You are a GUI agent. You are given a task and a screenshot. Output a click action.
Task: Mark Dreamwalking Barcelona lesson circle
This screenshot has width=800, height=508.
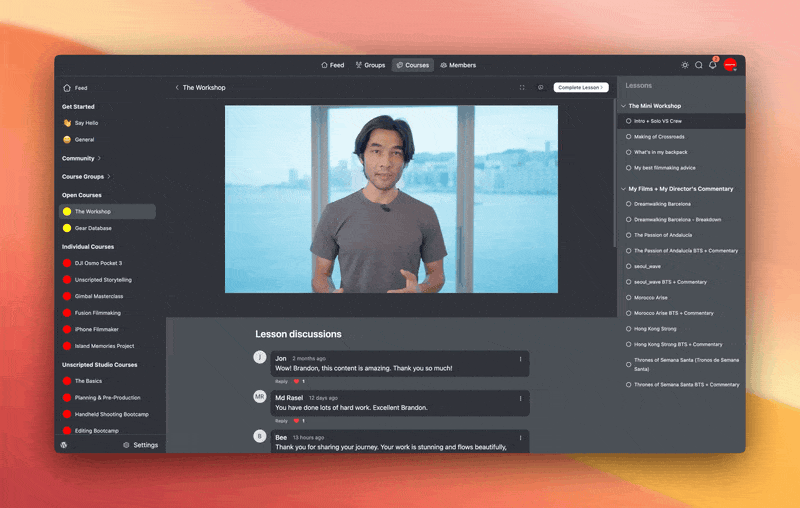pos(629,204)
